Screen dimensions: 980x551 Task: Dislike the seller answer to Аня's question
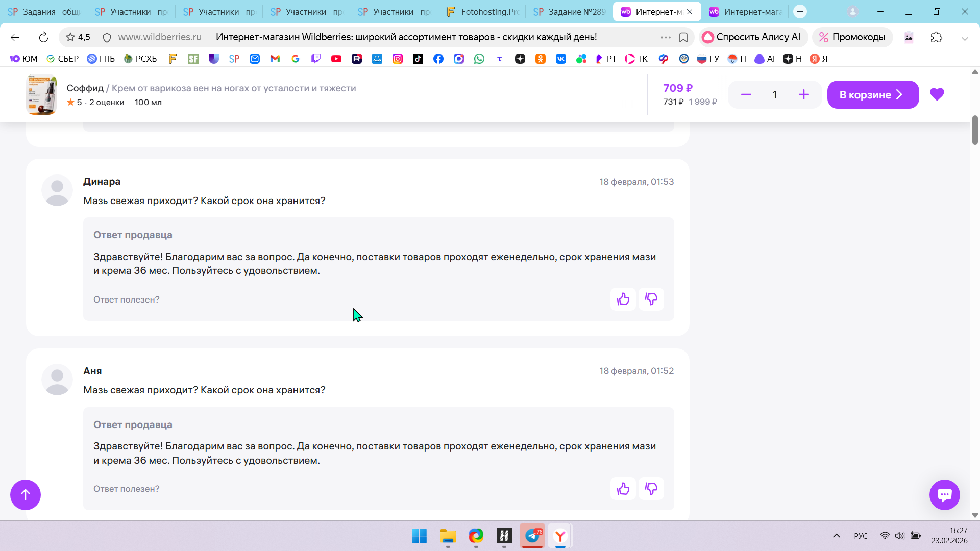click(x=651, y=489)
